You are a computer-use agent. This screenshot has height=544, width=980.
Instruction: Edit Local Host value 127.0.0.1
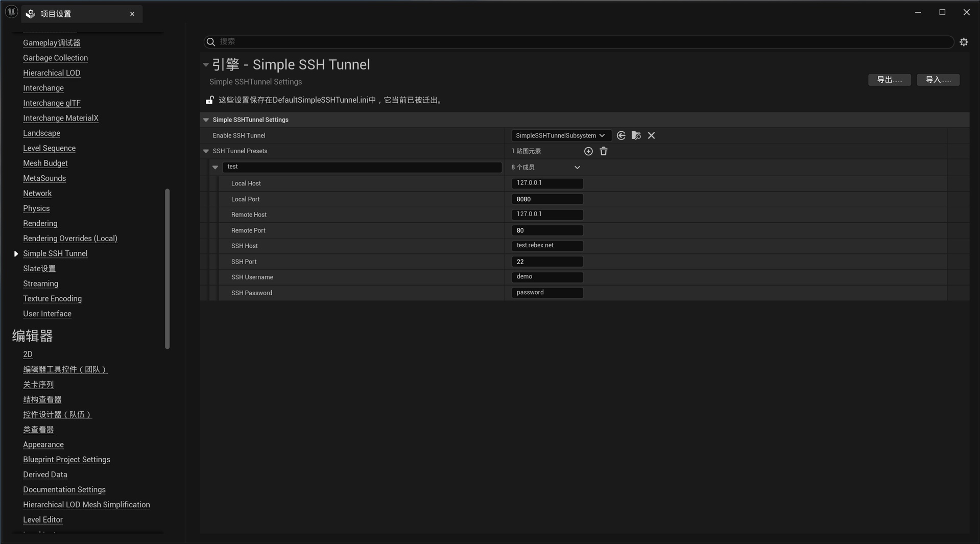point(547,183)
